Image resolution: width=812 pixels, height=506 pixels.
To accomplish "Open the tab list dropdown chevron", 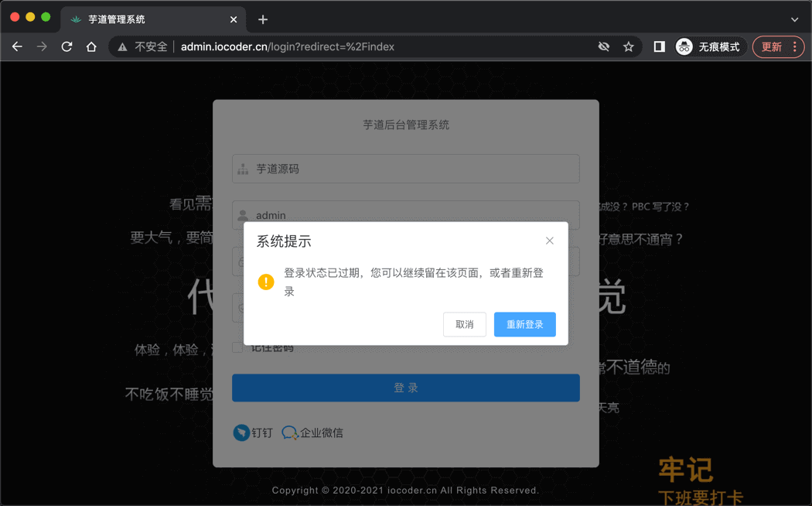I will click(x=794, y=19).
